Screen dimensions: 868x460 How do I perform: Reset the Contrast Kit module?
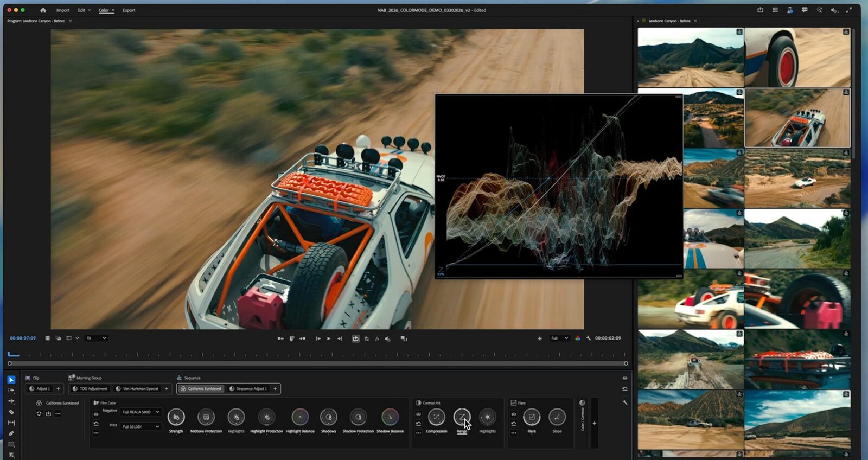tap(418, 424)
